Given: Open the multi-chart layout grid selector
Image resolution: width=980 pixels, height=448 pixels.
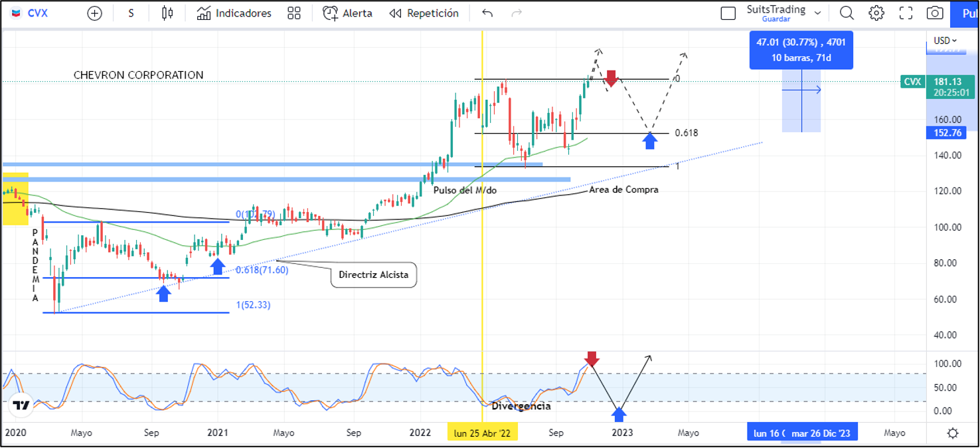Looking at the screenshot, I should tap(293, 13).
